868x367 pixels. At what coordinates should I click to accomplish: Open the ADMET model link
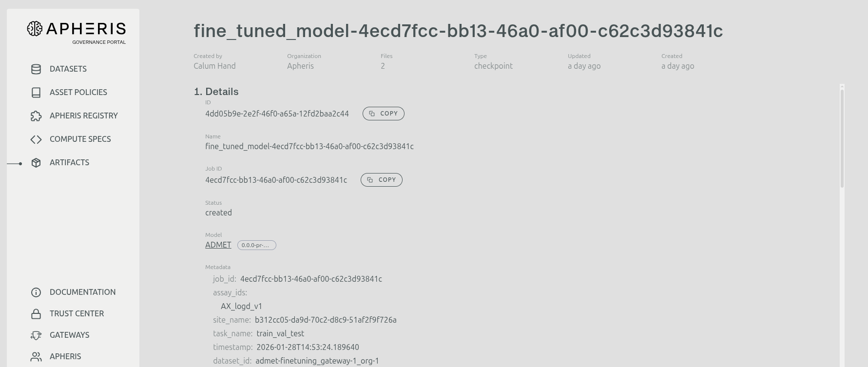coord(218,245)
